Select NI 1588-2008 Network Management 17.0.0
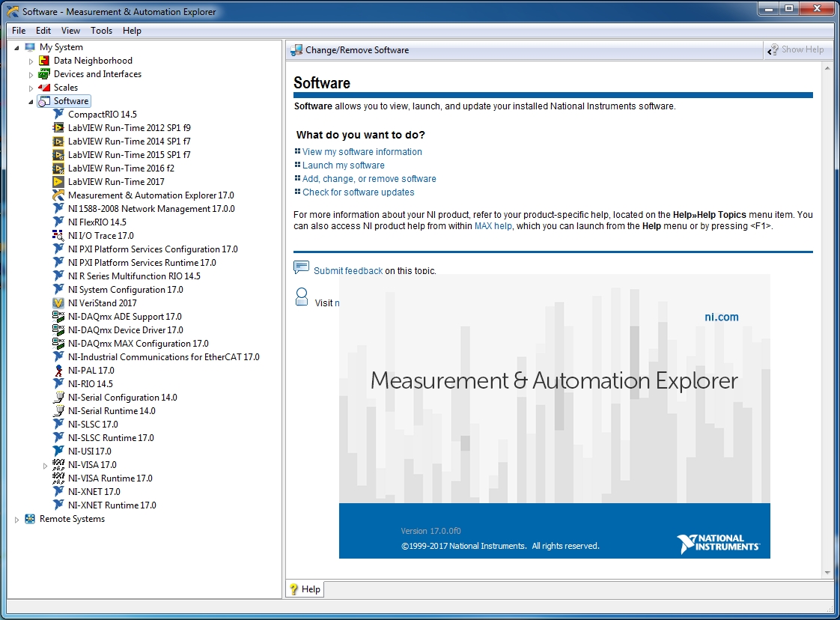 coord(151,208)
